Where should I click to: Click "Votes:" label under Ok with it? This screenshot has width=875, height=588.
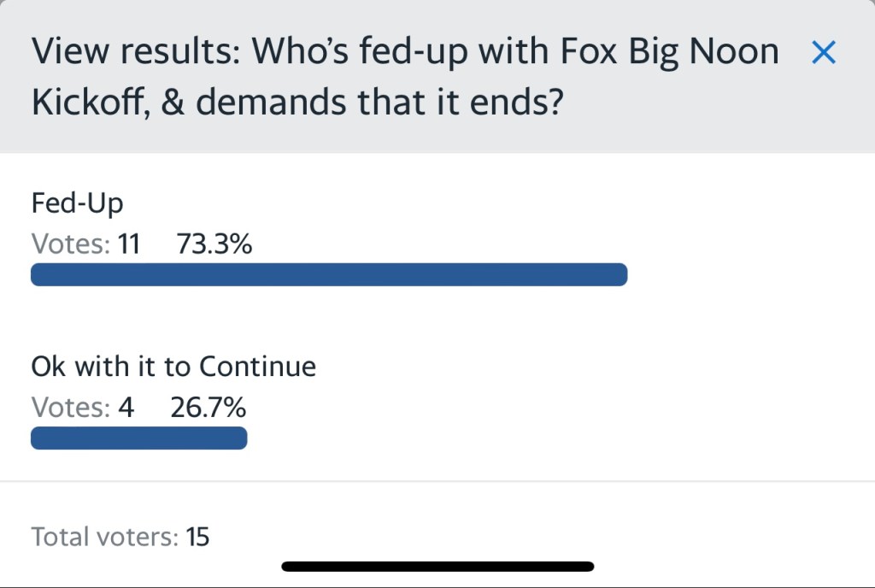tap(71, 408)
